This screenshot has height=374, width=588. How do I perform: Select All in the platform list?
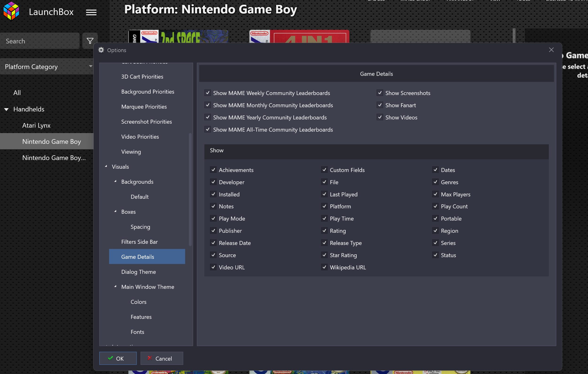tap(17, 93)
